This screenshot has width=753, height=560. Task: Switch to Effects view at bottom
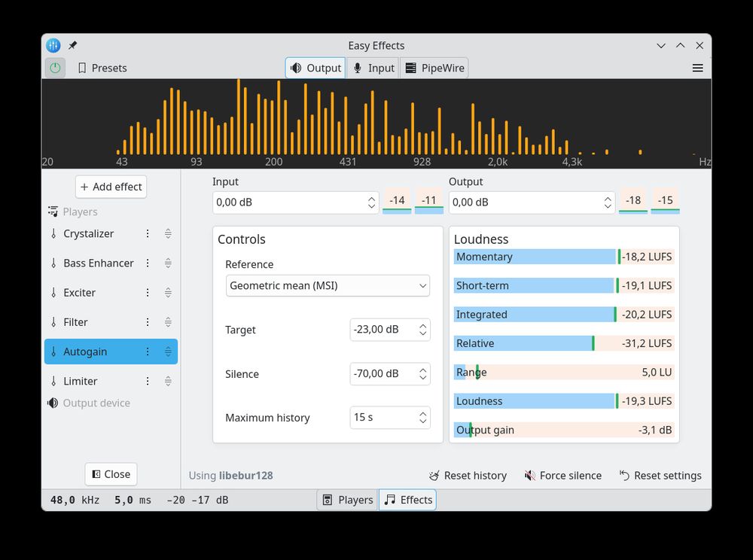pos(407,500)
